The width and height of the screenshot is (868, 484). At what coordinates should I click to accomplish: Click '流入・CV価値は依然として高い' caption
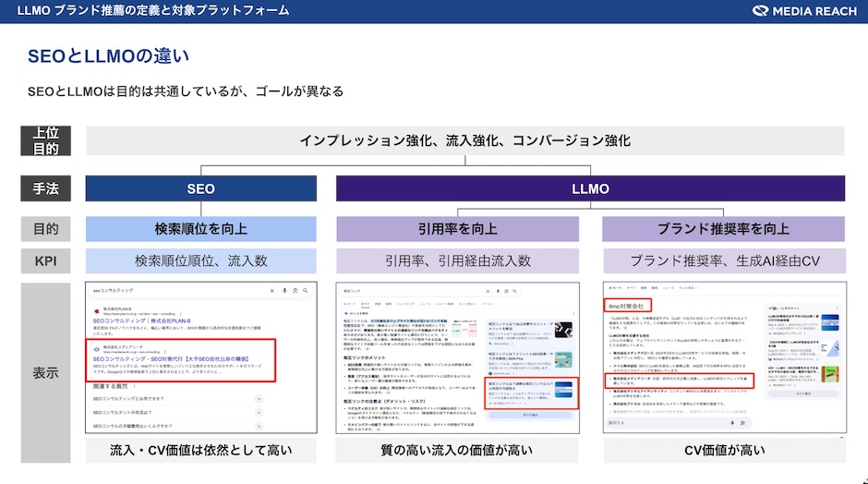click(201, 450)
